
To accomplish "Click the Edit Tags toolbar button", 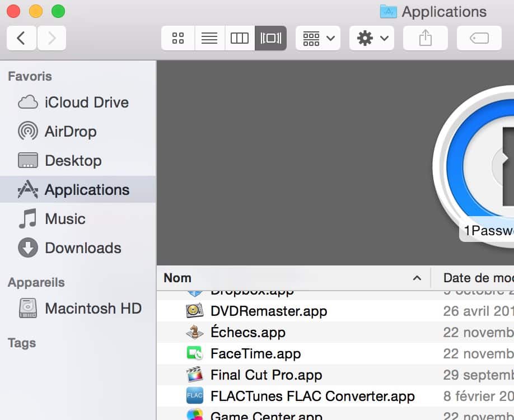I will click(479, 39).
